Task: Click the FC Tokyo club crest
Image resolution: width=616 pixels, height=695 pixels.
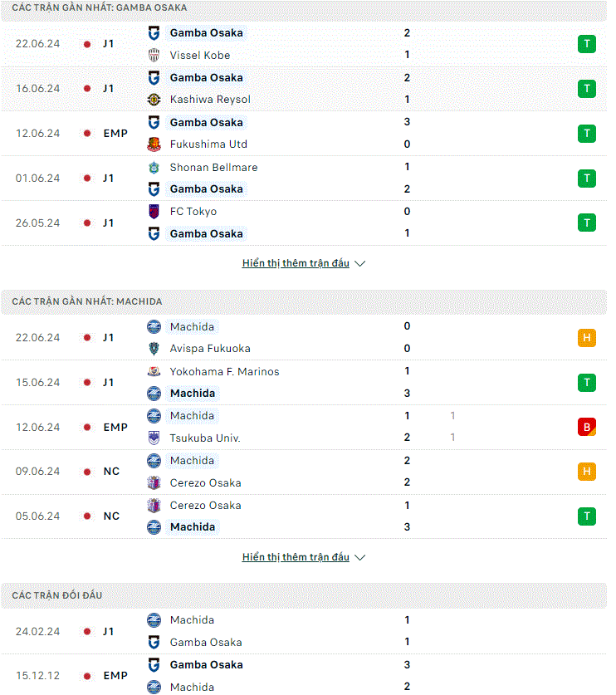Action: tap(154, 212)
